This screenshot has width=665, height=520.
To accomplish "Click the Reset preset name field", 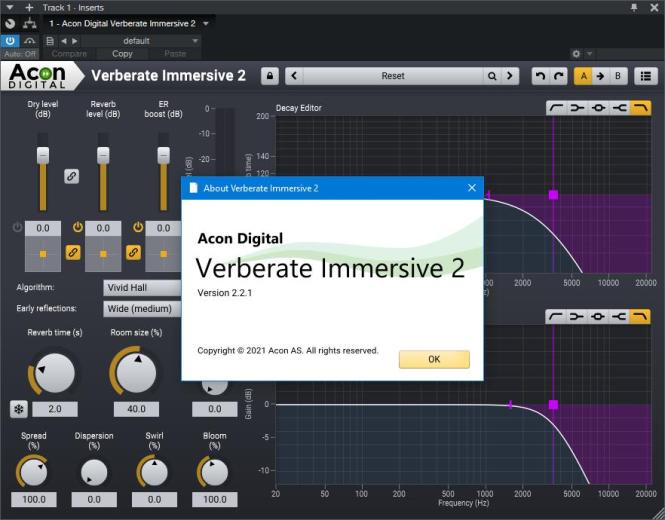I will [x=393, y=76].
